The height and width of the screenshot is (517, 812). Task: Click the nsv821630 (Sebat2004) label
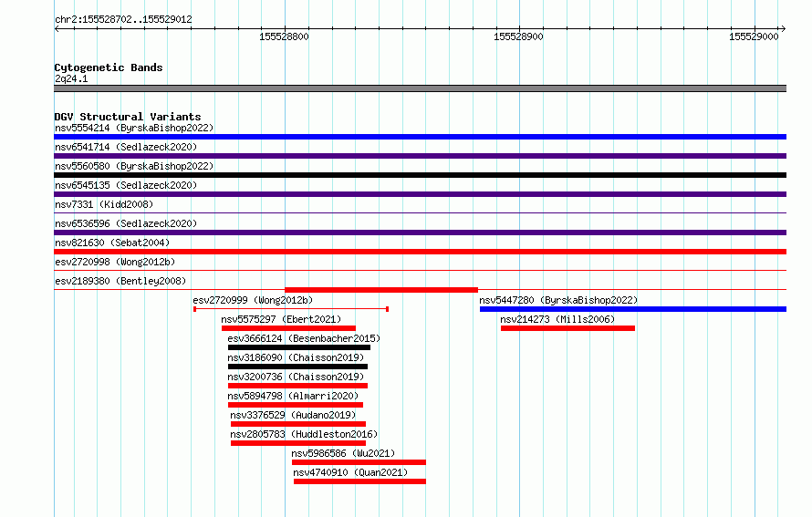(x=112, y=243)
